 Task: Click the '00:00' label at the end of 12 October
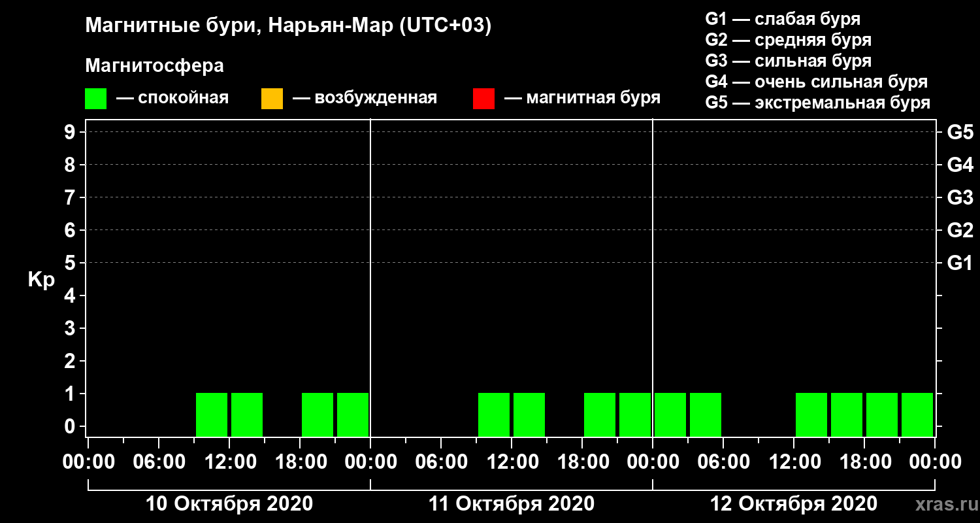[935, 462]
